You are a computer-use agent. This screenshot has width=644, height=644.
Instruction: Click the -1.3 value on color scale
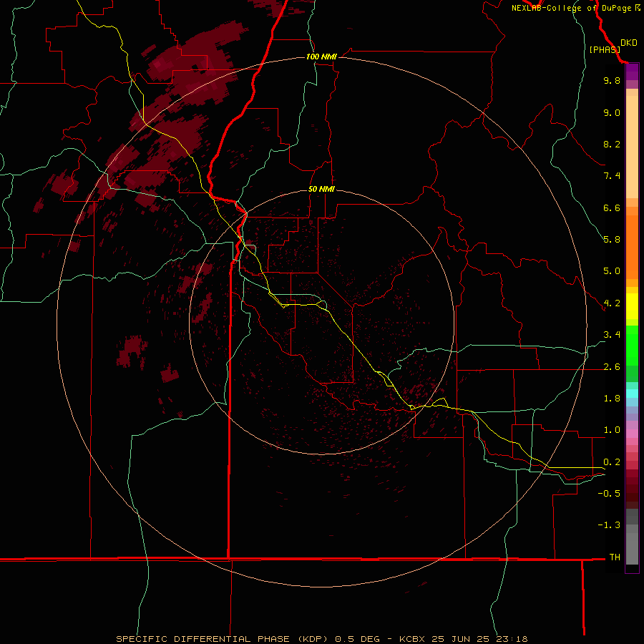coord(609,525)
